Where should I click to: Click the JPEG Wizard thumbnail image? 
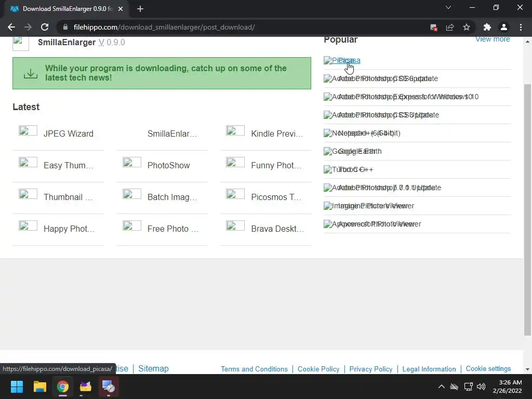coord(28,130)
